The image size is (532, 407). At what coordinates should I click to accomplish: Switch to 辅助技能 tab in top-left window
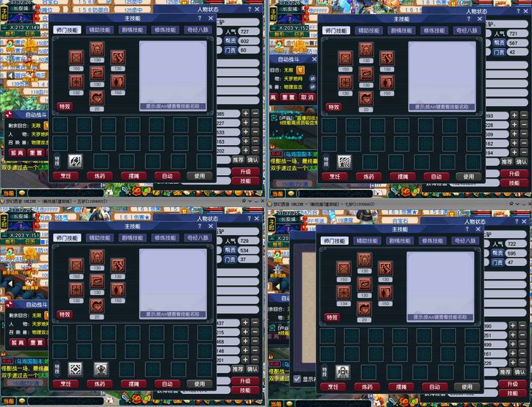[100, 30]
